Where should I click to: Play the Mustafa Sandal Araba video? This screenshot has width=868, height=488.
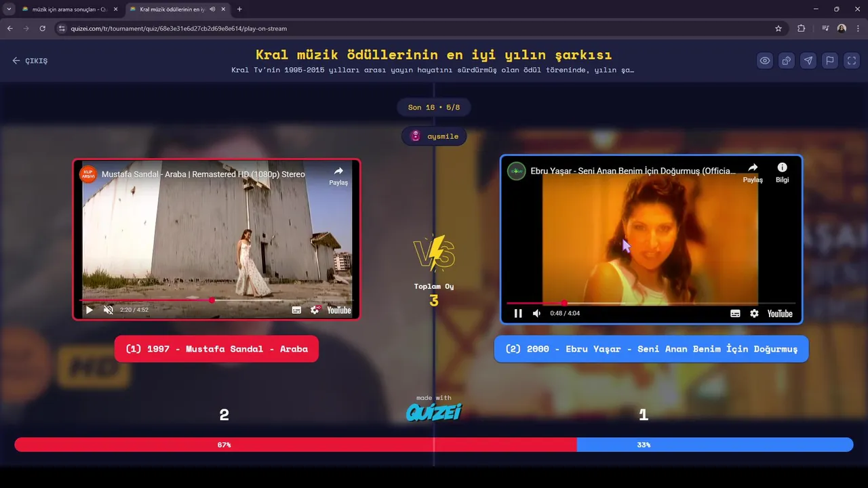pos(89,310)
